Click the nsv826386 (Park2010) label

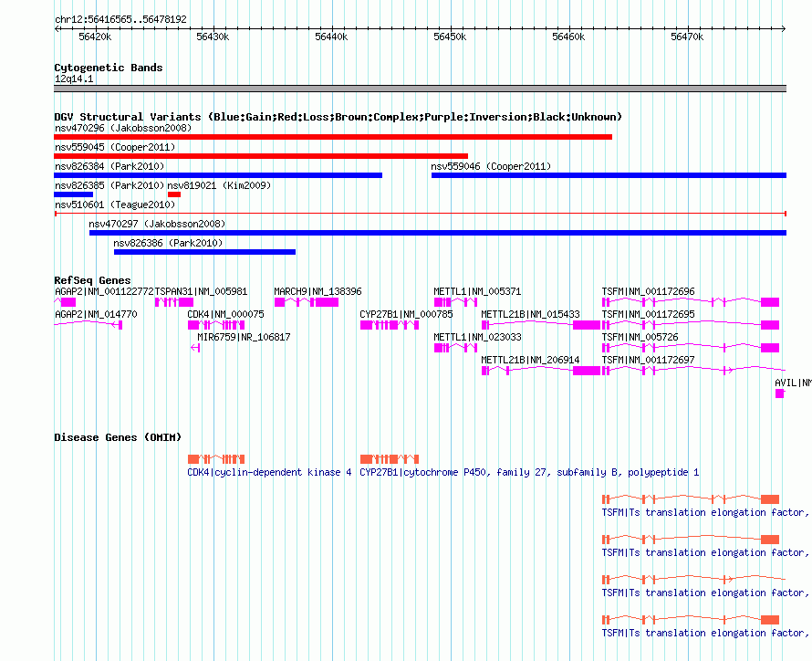pyautogui.click(x=168, y=243)
